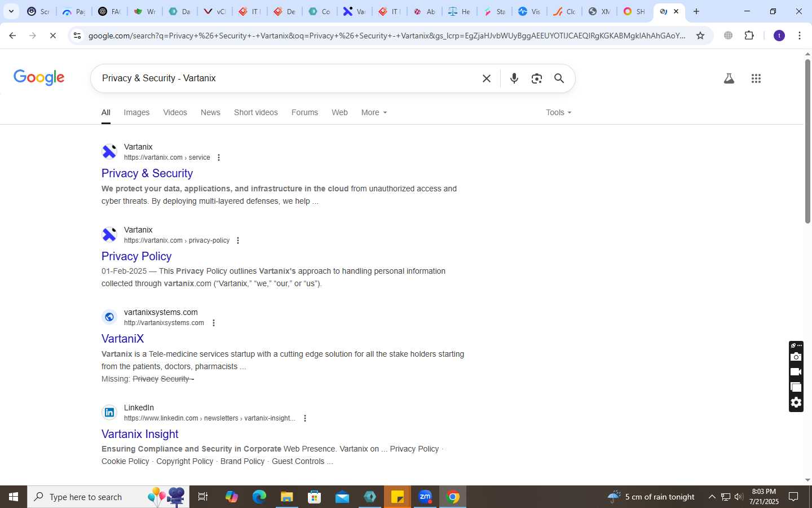Open options for the vartanixsystems.com result
Screen dimensions: 812x508
(214, 323)
